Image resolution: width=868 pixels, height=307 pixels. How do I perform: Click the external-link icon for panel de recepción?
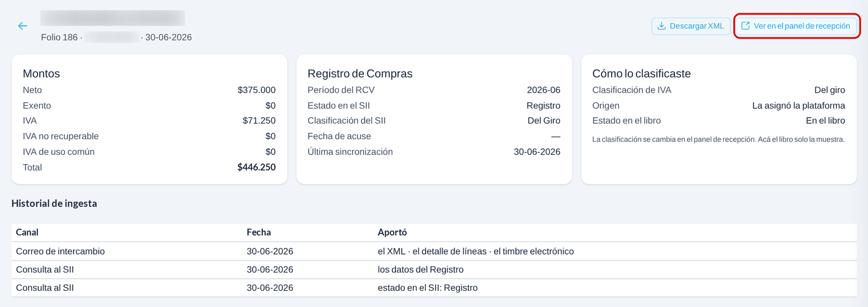coord(746,26)
